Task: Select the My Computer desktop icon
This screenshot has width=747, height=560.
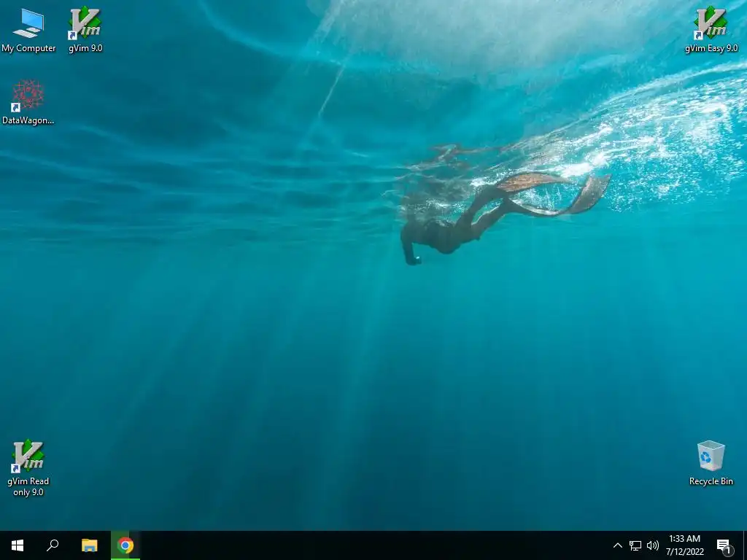Action: click(x=28, y=30)
